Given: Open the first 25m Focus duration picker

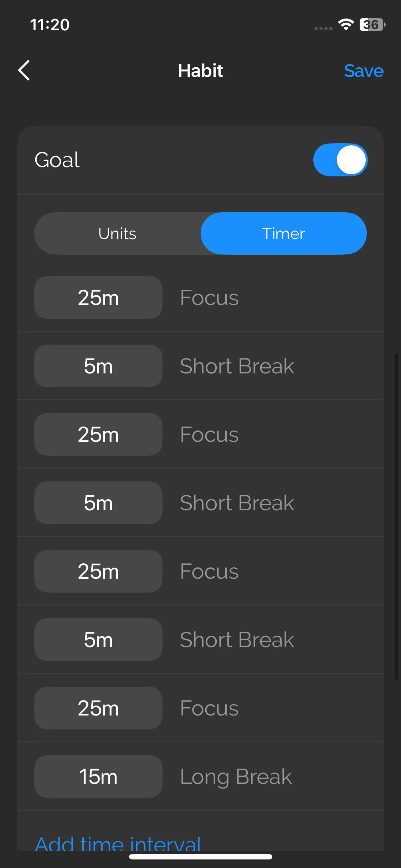Looking at the screenshot, I should pos(98,298).
